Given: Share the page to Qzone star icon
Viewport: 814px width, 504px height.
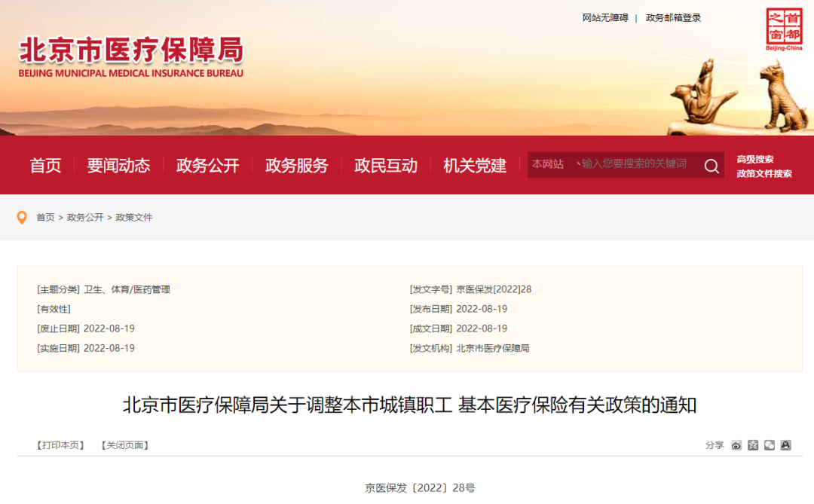Looking at the screenshot, I should point(753,445).
